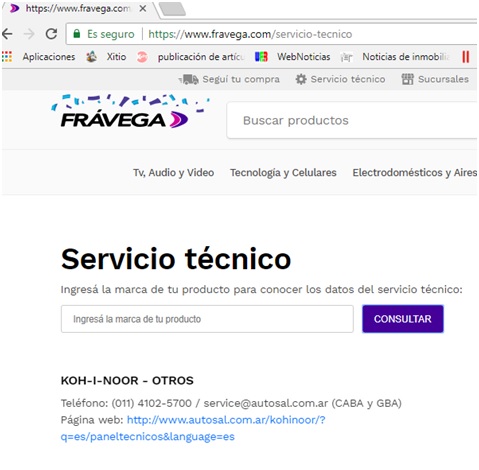Click the browser forward arrow
The image size is (479, 470).
click(29, 34)
